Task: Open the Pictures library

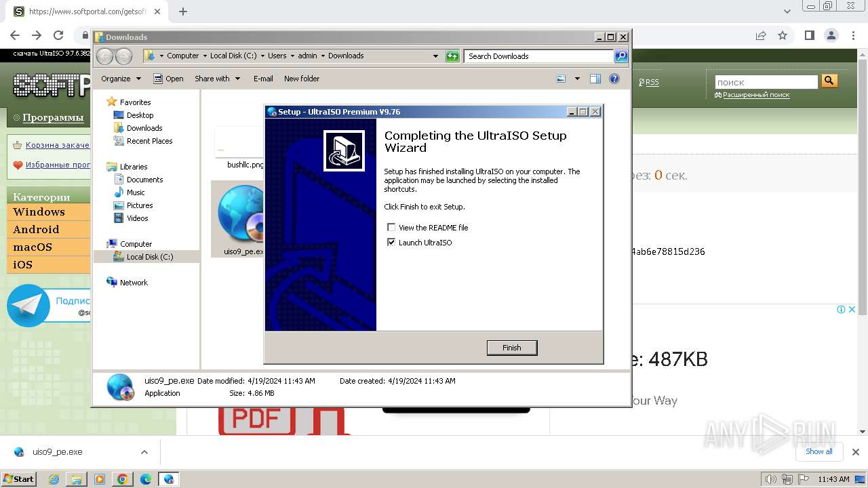Action: pos(140,205)
